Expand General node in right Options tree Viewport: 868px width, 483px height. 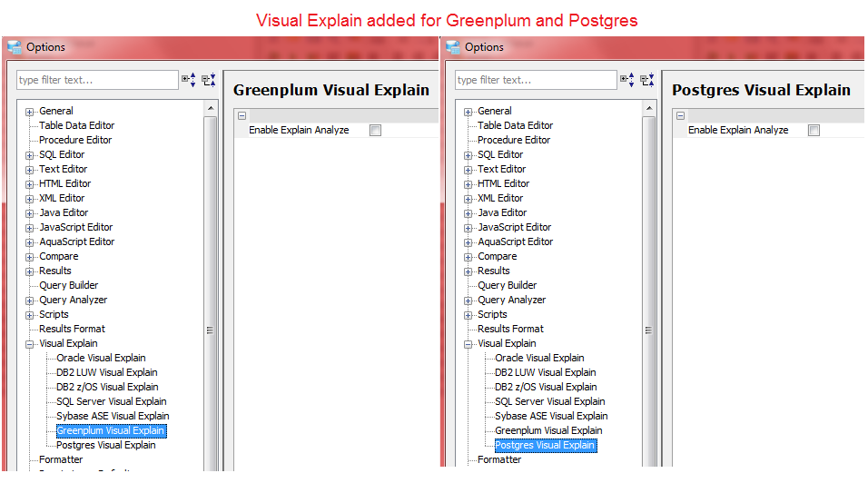468,112
